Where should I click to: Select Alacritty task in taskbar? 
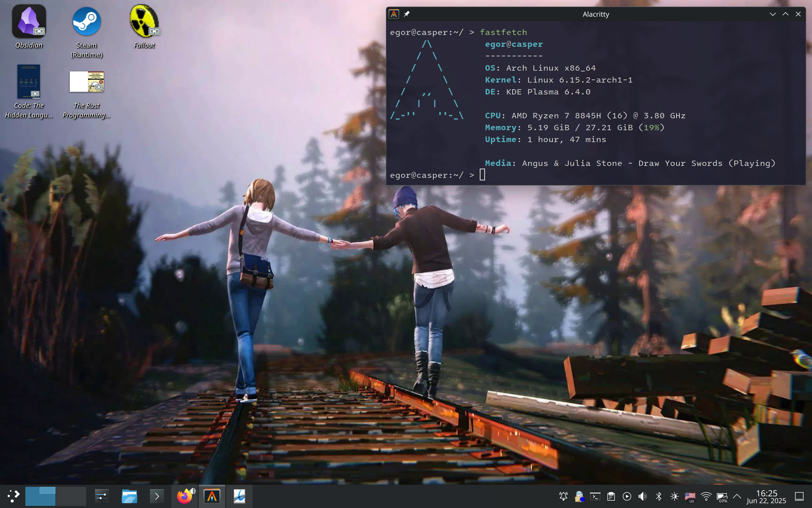pos(212,496)
